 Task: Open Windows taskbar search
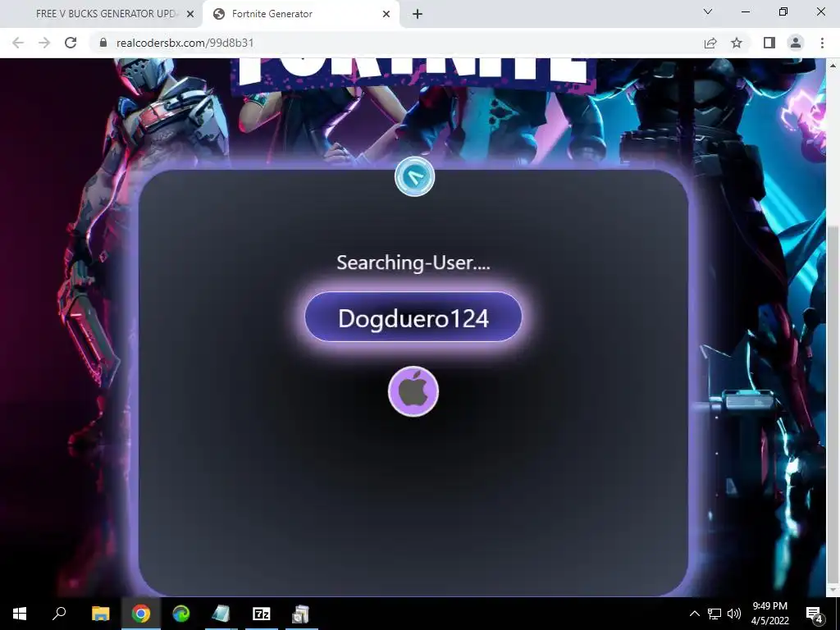pos(59,614)
